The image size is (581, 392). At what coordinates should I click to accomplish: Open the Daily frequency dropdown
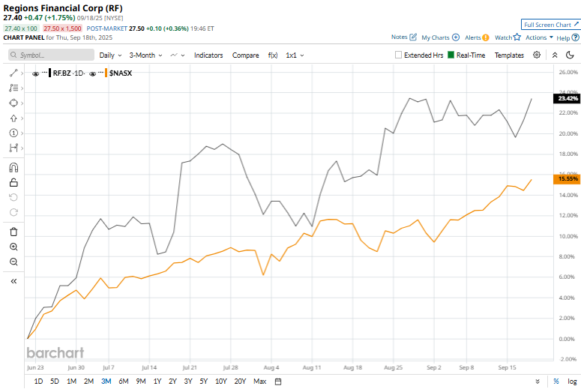110,55
